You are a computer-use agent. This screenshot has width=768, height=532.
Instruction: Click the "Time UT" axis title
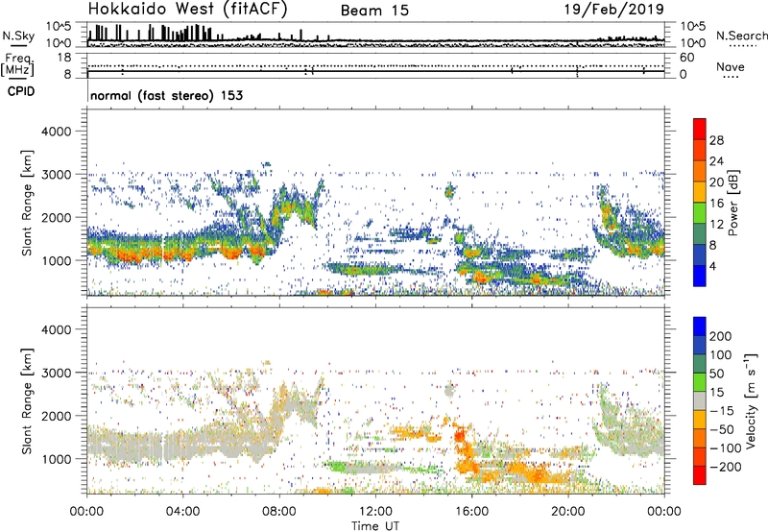coord(375,526)
